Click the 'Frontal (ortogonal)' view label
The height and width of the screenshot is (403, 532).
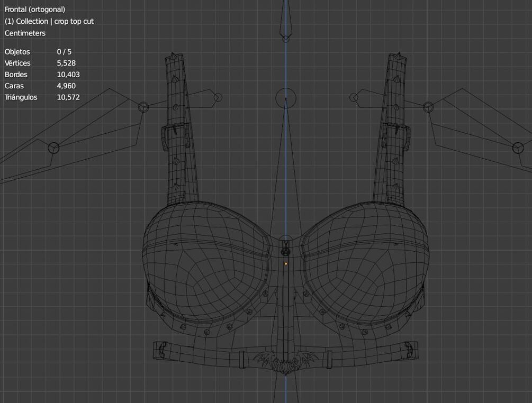point(34,10)
